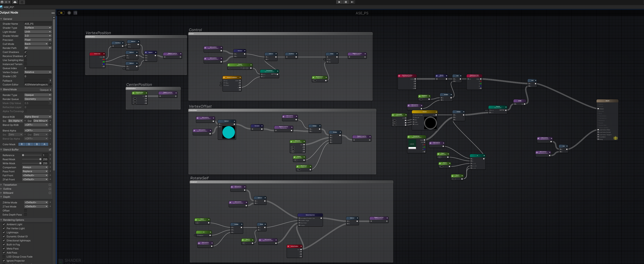Image resolution: width=644 pixels, height=264 pixels.
Task: Open the Package Manager icon
Action: click(22, 2)
